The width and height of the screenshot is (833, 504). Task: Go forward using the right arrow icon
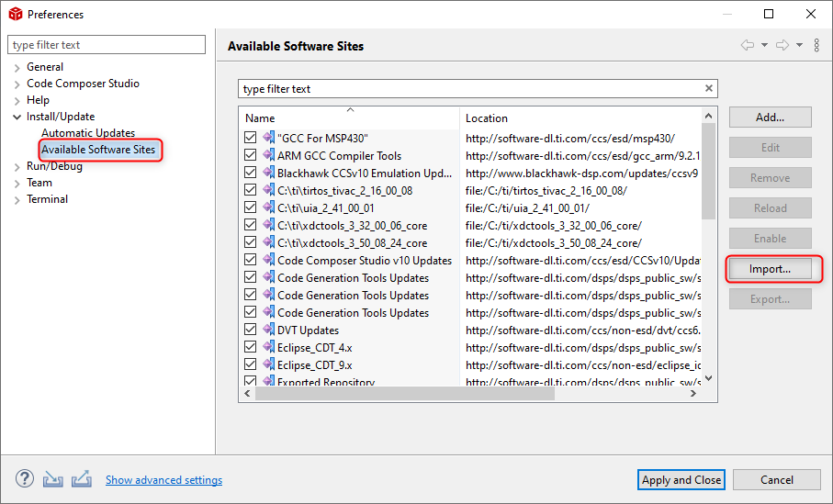coord(782,45)
